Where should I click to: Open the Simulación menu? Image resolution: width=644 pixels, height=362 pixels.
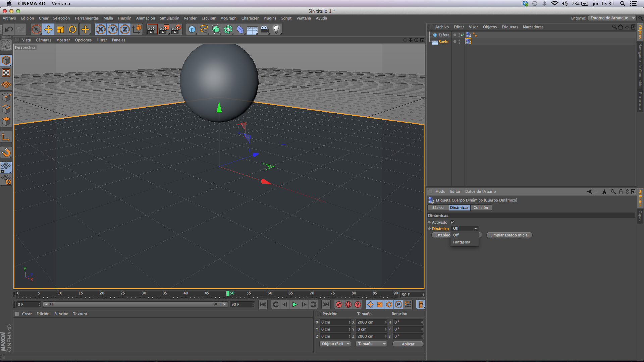coord(169,18)
